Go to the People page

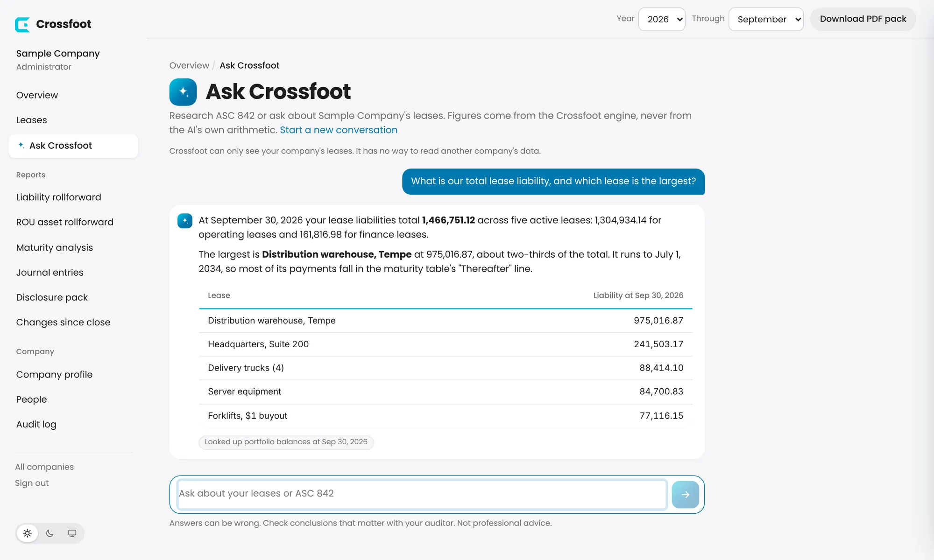pos(31,399)
